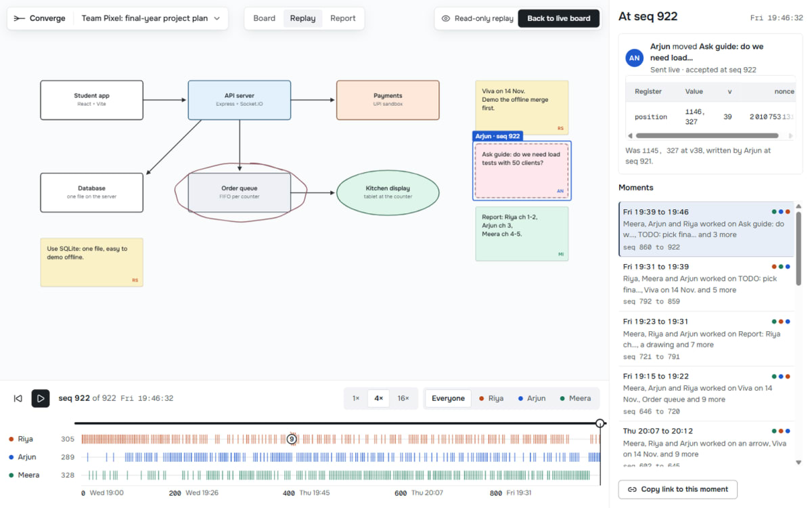
Task: Click the register table horizontal scrollbar
Action: click(x=707, y=135)
